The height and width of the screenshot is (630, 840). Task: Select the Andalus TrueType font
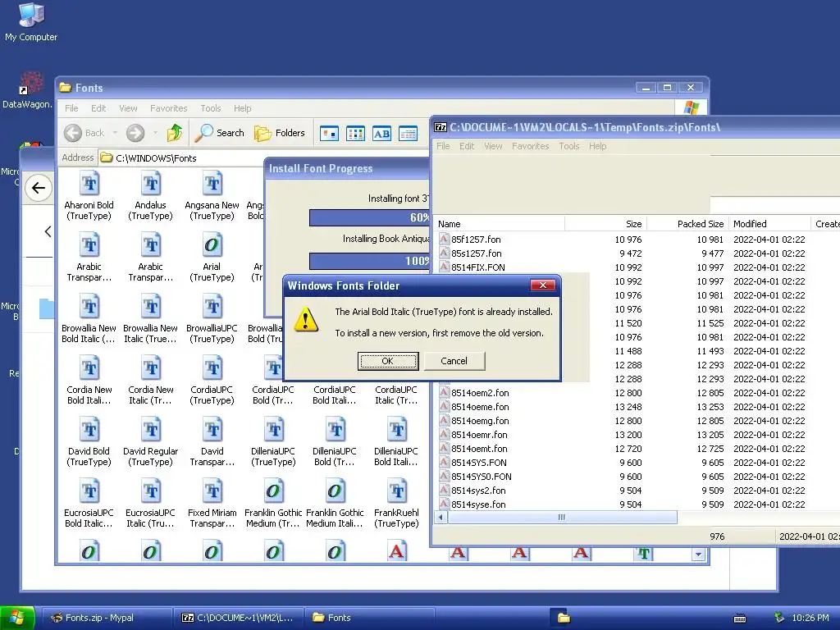(151, 184)
